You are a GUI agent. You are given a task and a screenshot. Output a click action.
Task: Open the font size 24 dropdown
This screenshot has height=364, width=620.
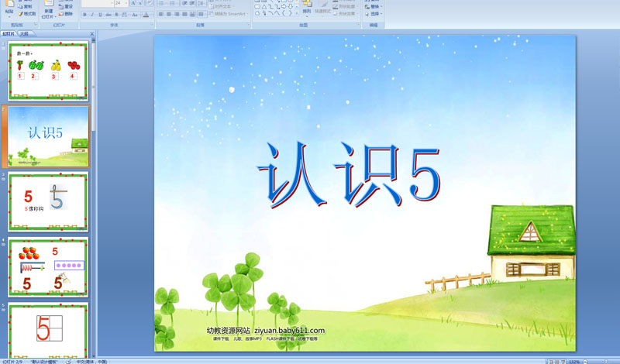tap(126, 3)
